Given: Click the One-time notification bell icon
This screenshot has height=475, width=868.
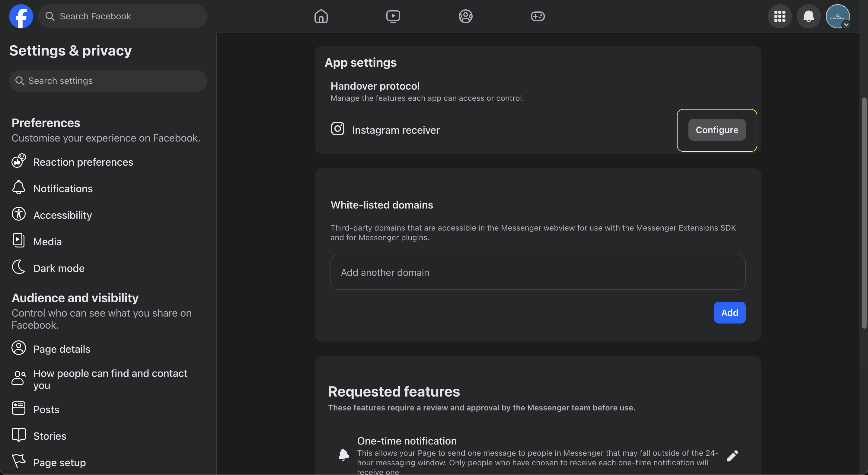Looking at the screenshot, I should pos(344,455).
